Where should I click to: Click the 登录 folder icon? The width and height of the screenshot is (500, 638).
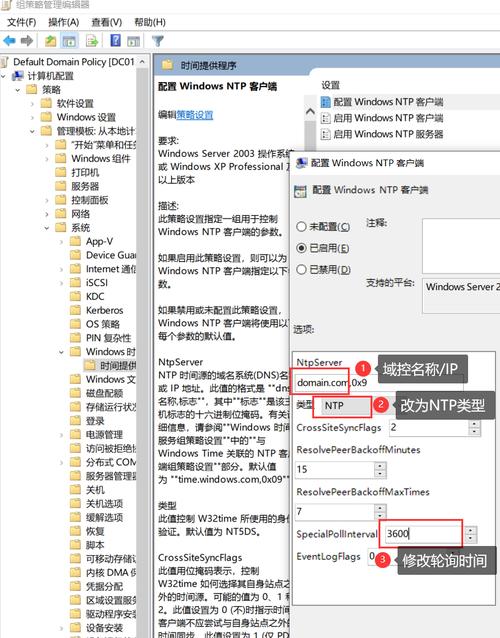pos(75,420)
